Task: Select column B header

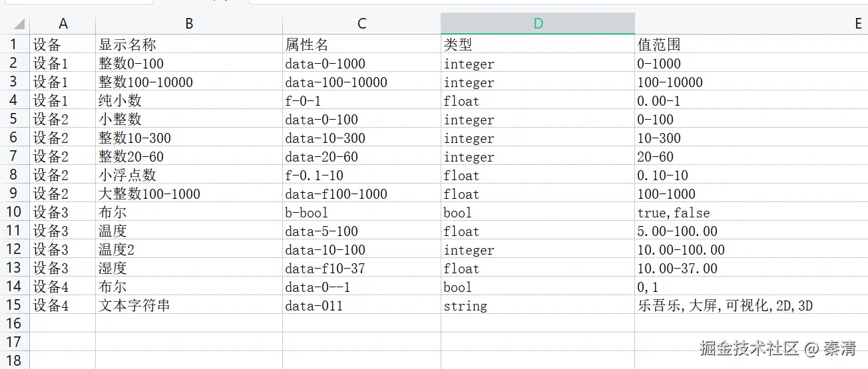Action: (x=189, y=24)
